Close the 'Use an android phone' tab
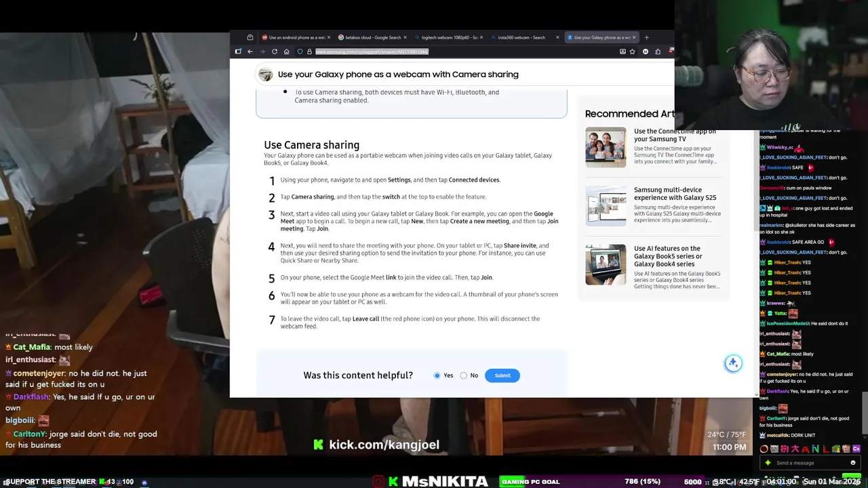 click(329, 37)
